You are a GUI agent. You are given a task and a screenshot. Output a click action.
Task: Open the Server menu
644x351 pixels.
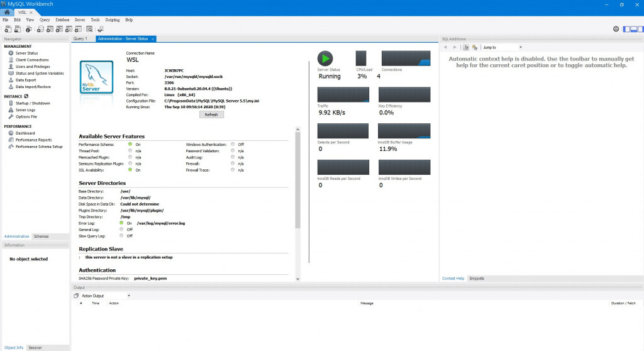coord(80,19)
